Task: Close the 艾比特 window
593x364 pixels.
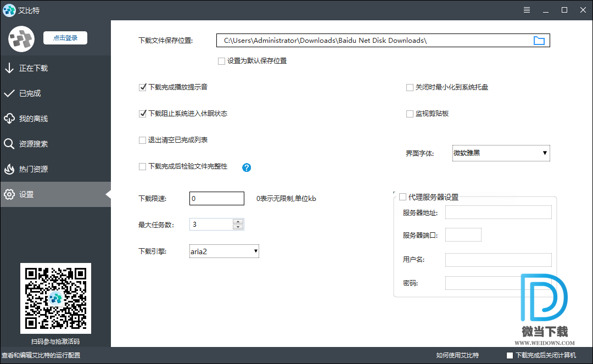Action: point(583,10)
